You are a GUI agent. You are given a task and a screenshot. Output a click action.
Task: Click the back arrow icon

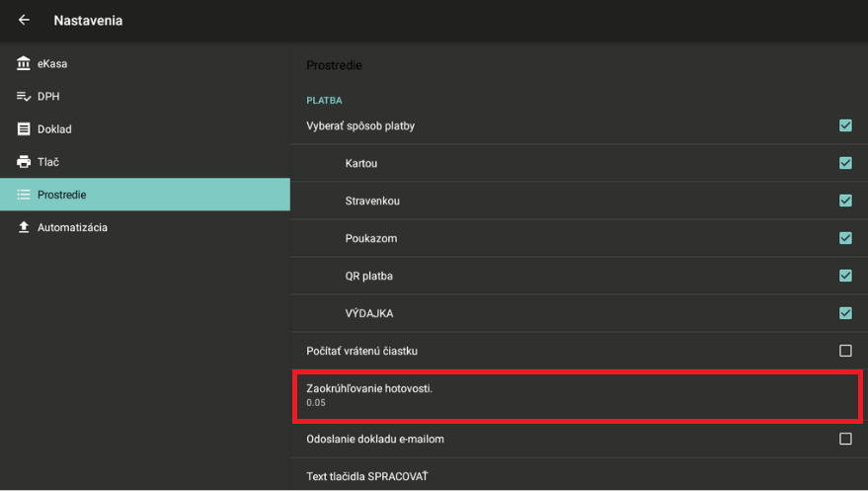click(24, 20)
